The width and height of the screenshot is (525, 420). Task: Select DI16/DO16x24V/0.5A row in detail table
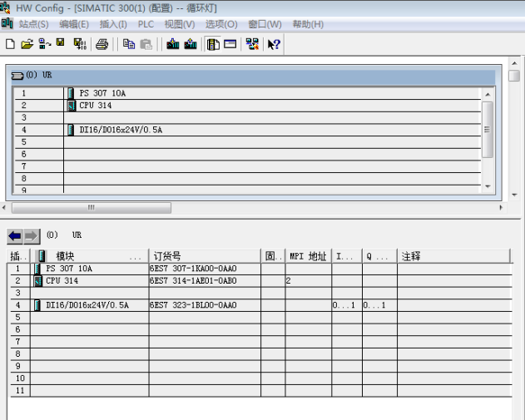click(87, 305)
